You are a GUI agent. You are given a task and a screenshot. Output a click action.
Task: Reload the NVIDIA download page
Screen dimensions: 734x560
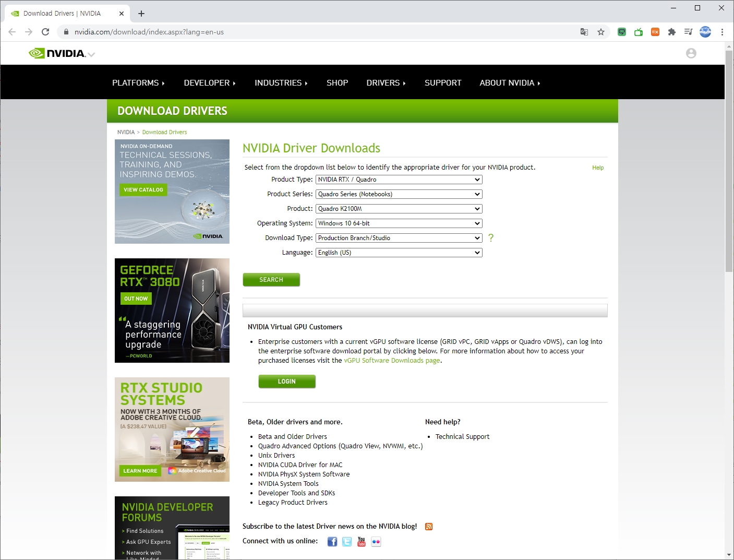point(45,32)
